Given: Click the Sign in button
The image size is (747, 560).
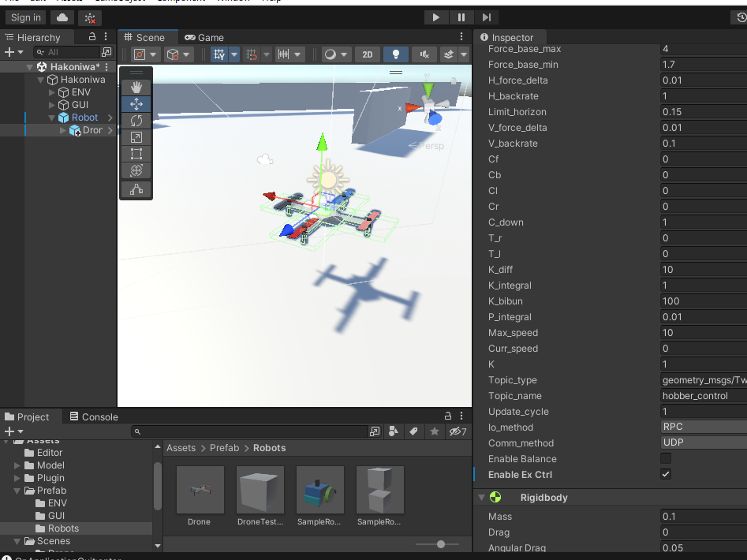Looking at the screenshot, I should (x=24, y=17).
